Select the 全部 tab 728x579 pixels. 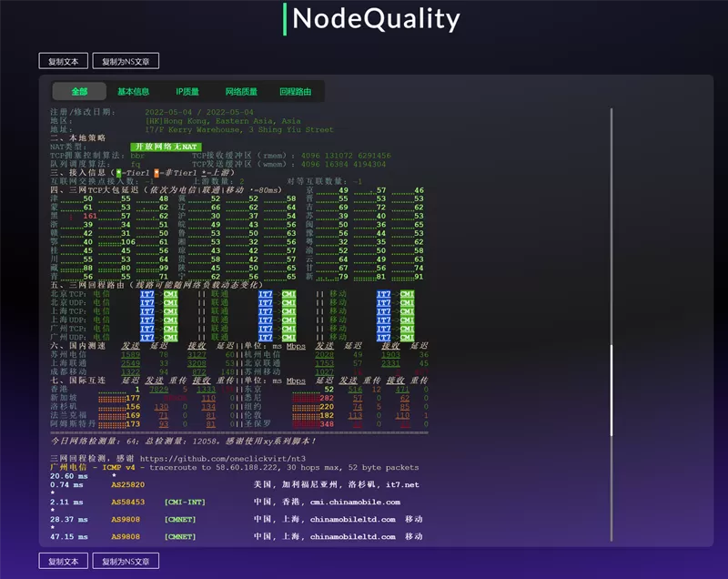tap(79, 91)
